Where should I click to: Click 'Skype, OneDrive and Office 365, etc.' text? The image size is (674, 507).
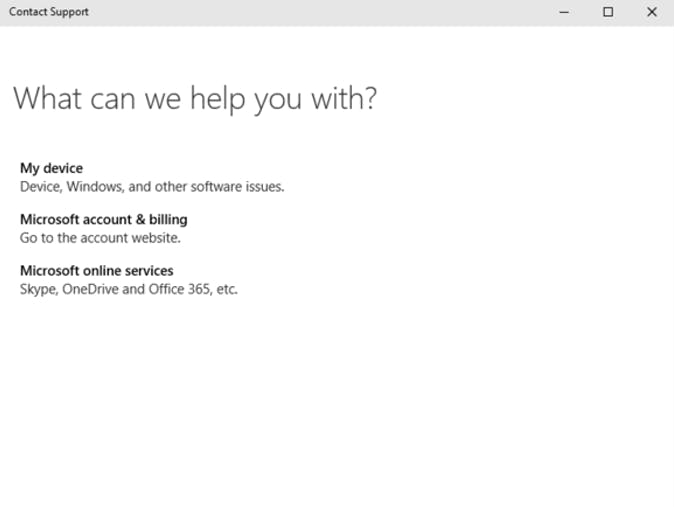click(x=129, y=289)
